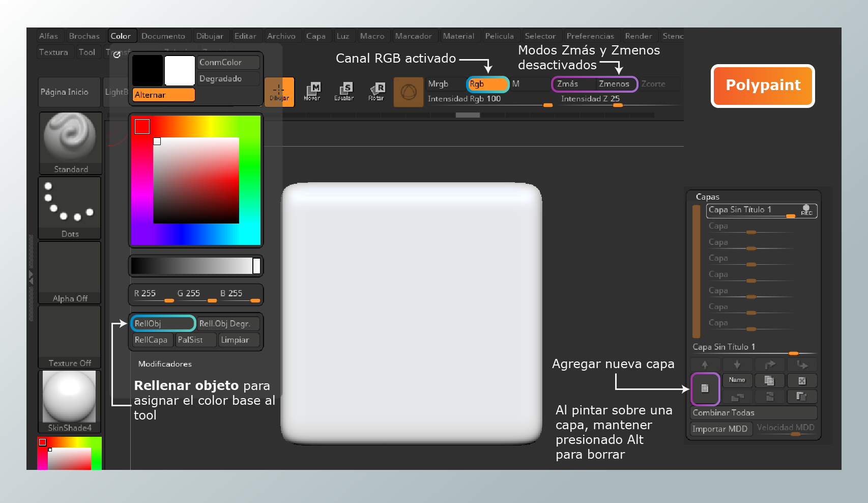The height and width of the screenshot is (503, 868).
Task: Click RellObj to fill the object
Action: pyautogui.click(x=162, y=323)
